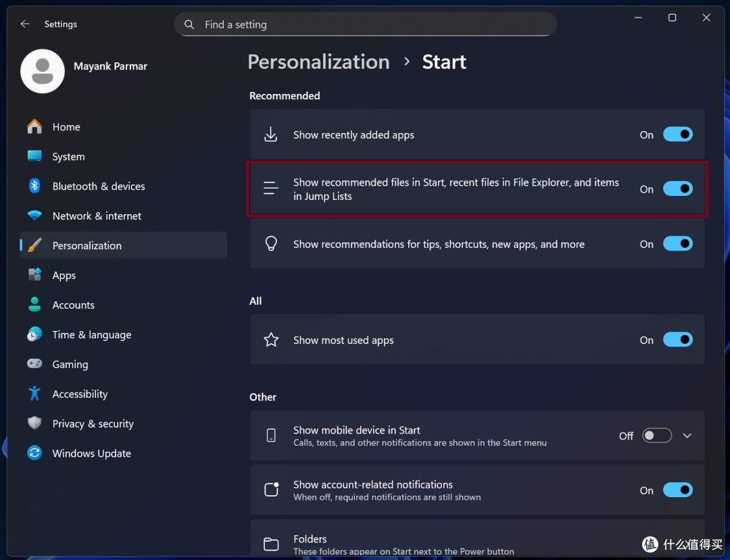Open Network & internet settings
Screen dimensions: 730x560
click(x=124, y=215)
